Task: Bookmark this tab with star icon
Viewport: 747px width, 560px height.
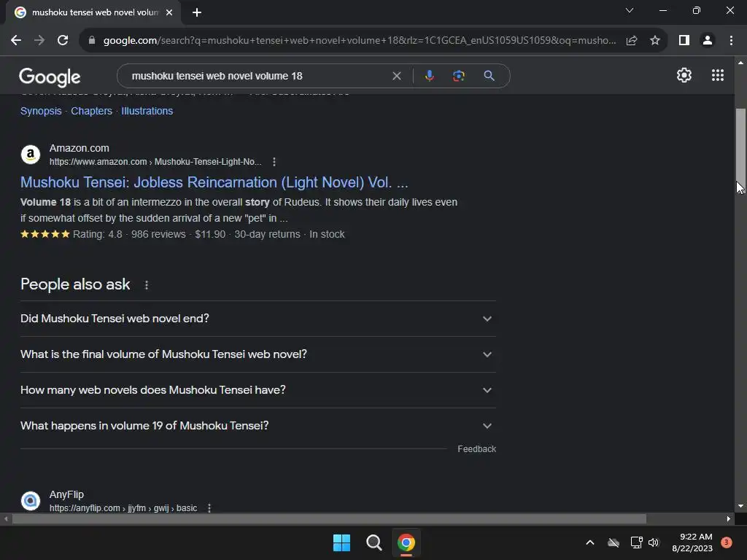Action: (x=655, y=41)
